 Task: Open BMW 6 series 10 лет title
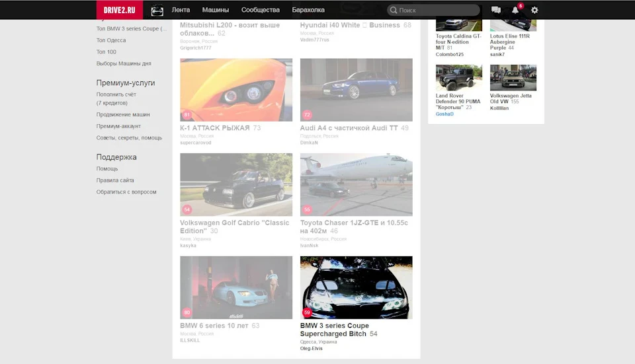214,326
